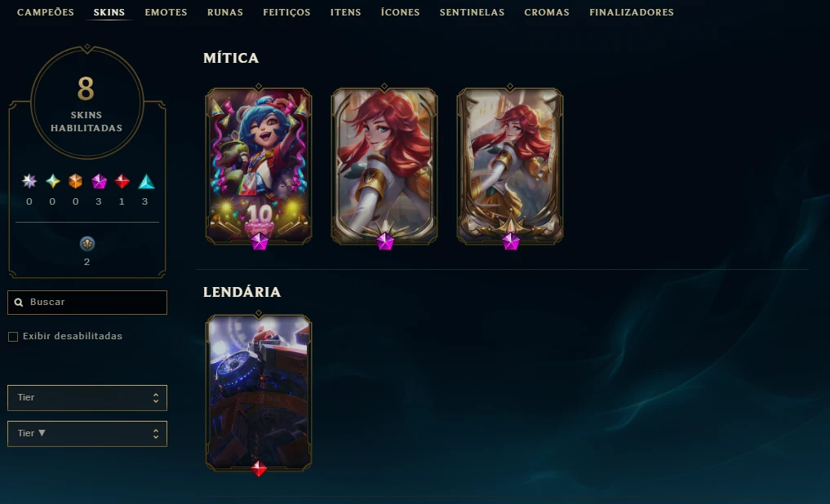Switch to the Campeões tab
Viewport: 830px width, 504px height.
click(x=46, y=12)
